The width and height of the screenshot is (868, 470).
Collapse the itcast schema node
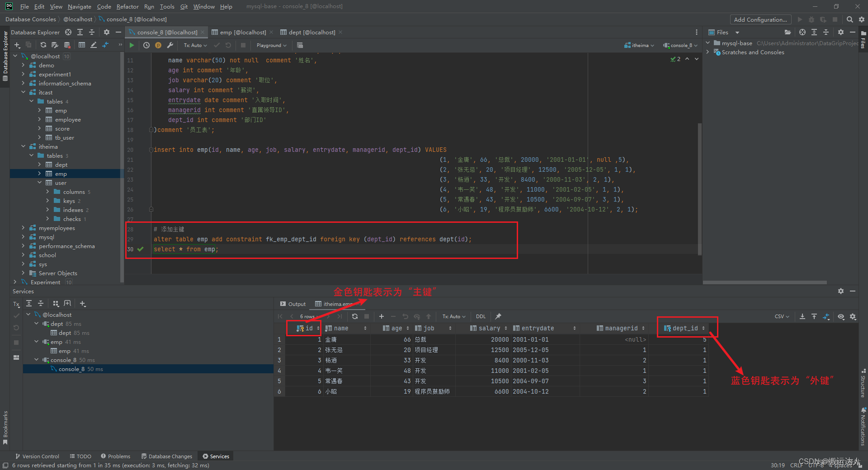[23, 92]
